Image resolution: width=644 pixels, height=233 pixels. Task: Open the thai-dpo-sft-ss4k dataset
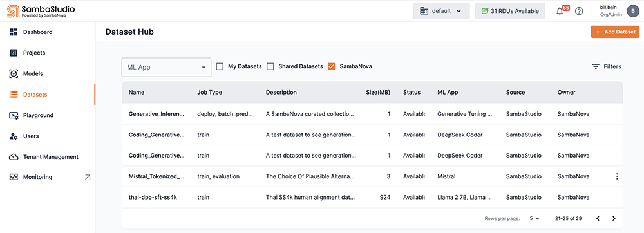pos(153,198)
